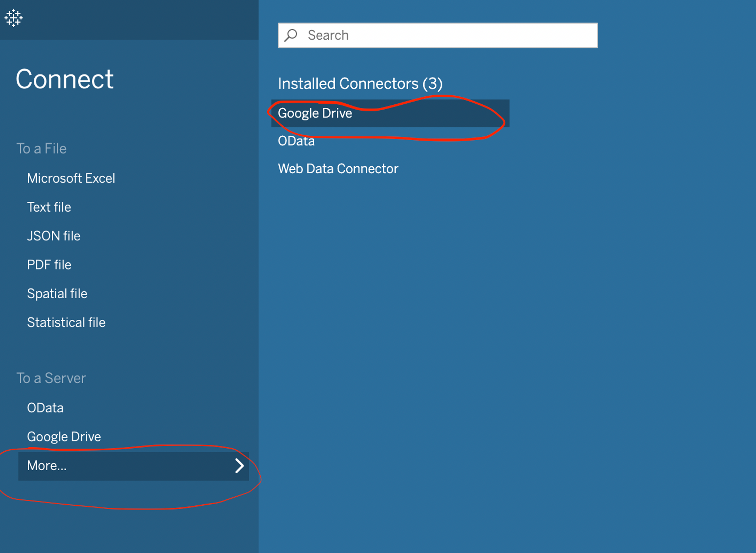Open the Spatial file connection

pos(57,294)
